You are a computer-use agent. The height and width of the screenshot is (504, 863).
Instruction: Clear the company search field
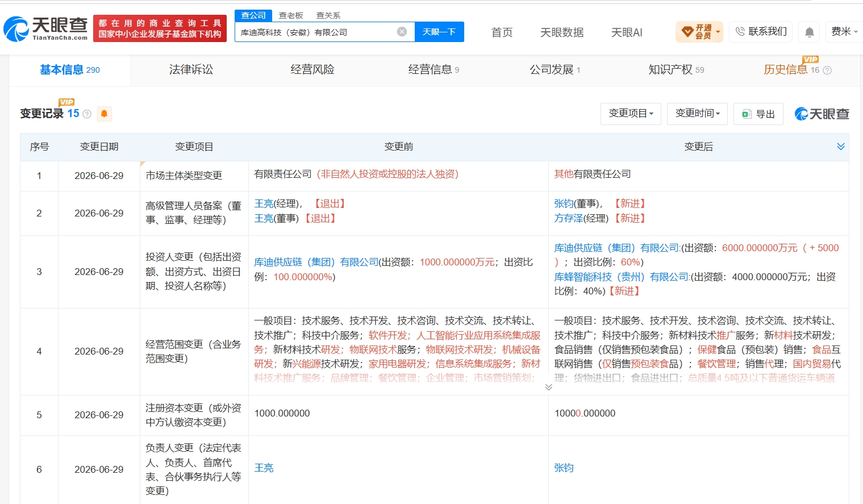click(x=402, y=32)
